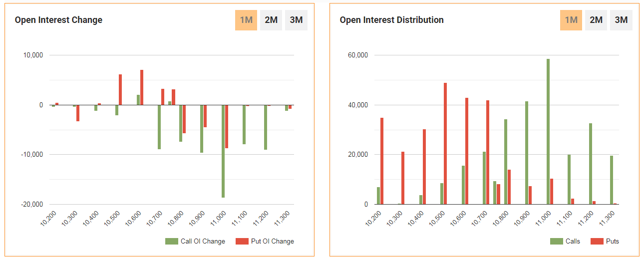Image resolution: width=644 pixels, height=260 pixels.
Task: Click green Call OI Change legend swatch
Action: [171, 242]
